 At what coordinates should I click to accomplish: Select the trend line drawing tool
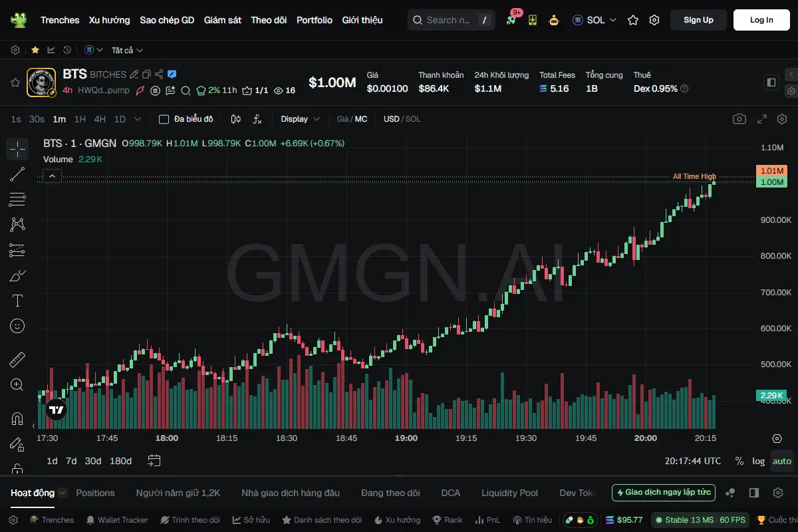(x=17, y=174)
